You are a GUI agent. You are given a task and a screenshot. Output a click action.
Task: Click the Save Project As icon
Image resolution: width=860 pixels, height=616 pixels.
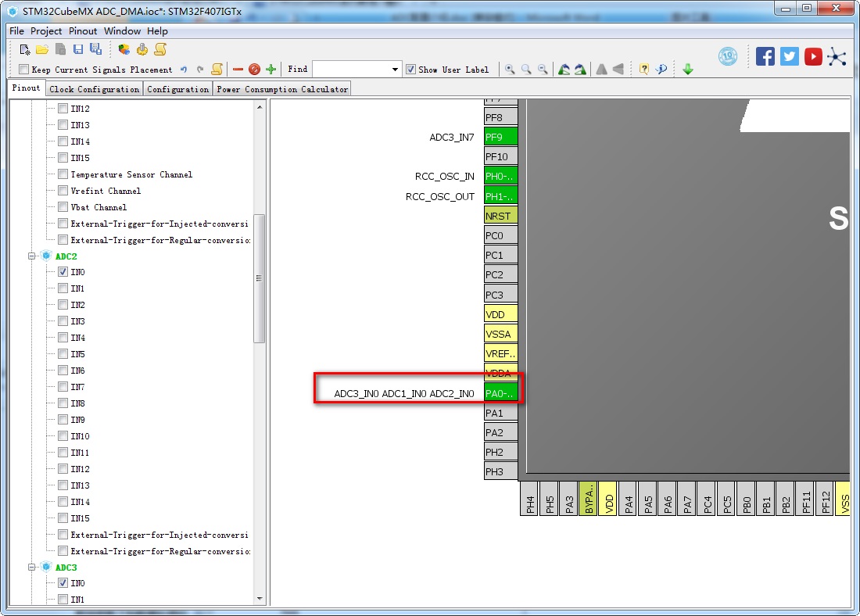[x=96, y=50]
